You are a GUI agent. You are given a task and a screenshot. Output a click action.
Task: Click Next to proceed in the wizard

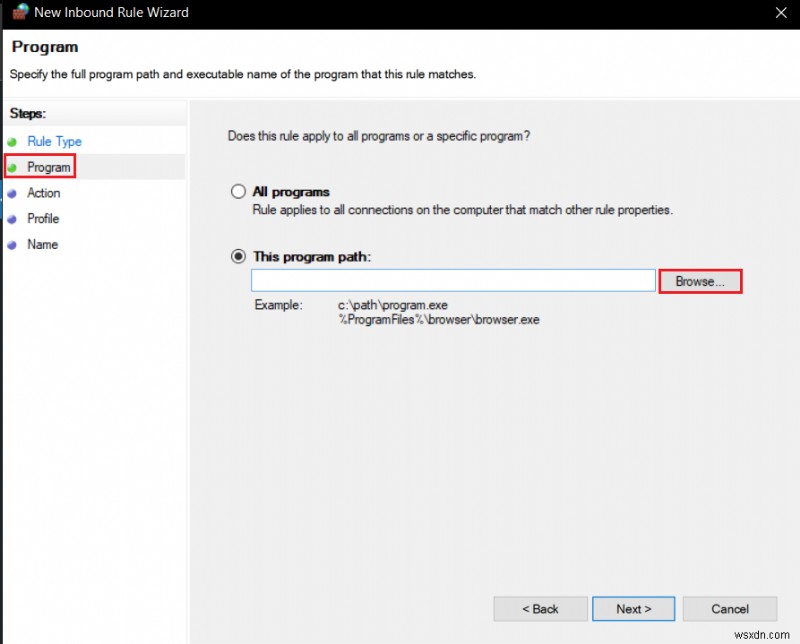[633, 608]
